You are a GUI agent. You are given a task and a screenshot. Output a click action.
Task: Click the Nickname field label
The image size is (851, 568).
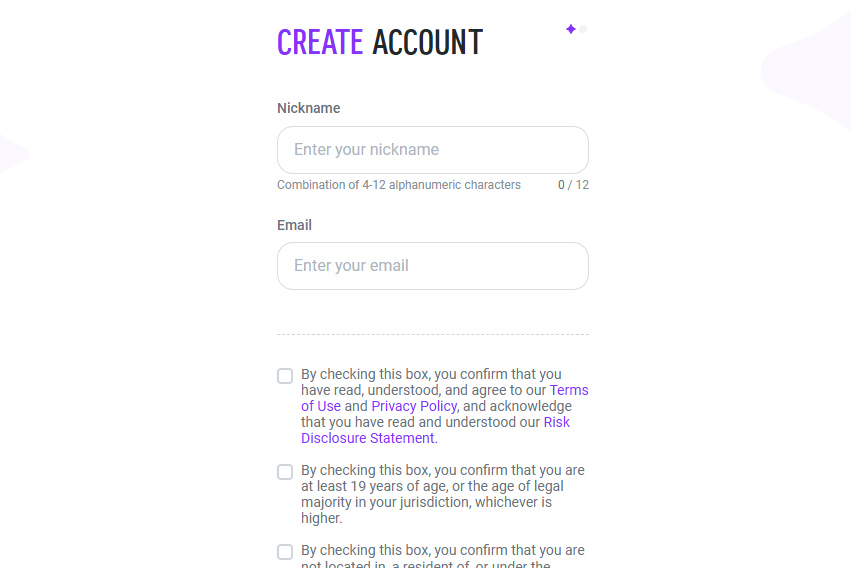point(308,108)
